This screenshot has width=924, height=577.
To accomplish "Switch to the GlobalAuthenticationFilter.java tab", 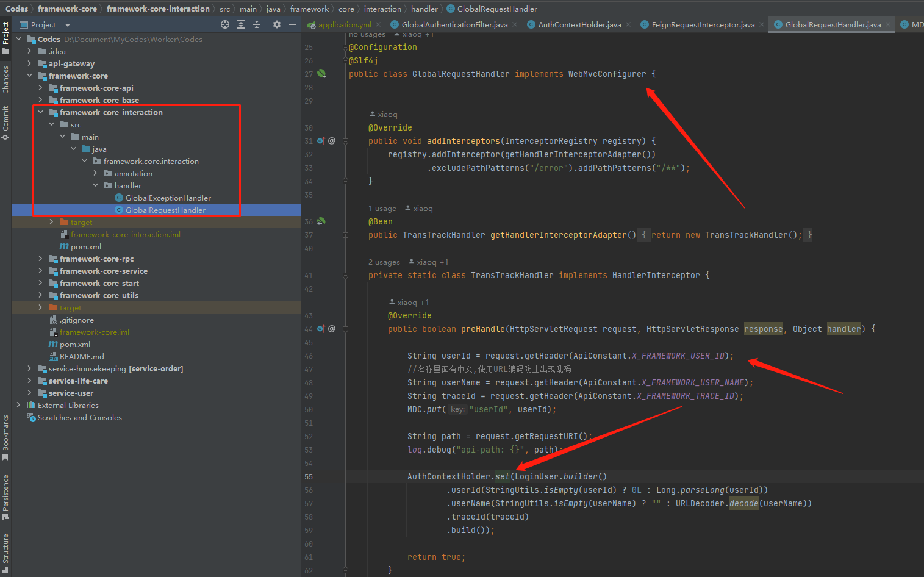I will click(454, 24).
